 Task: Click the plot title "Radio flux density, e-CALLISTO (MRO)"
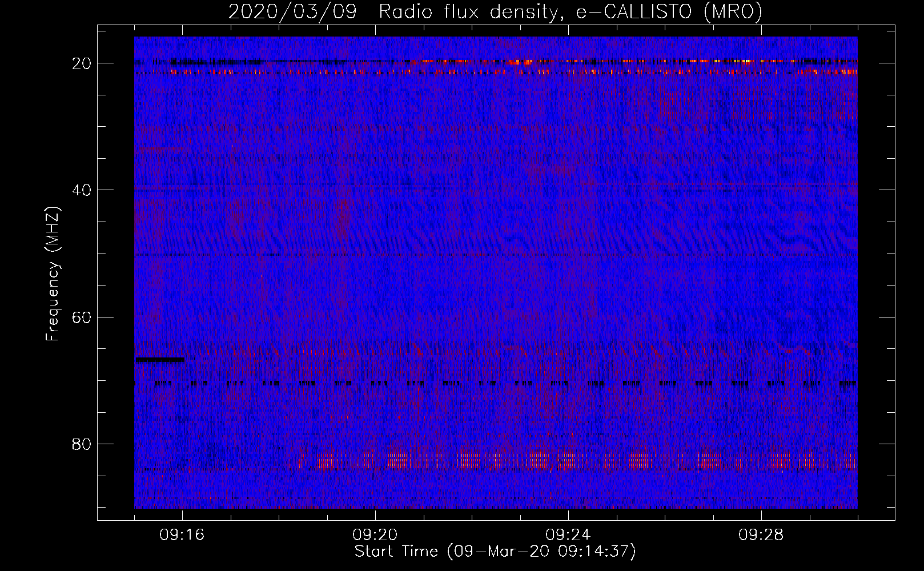pos(570,11)
